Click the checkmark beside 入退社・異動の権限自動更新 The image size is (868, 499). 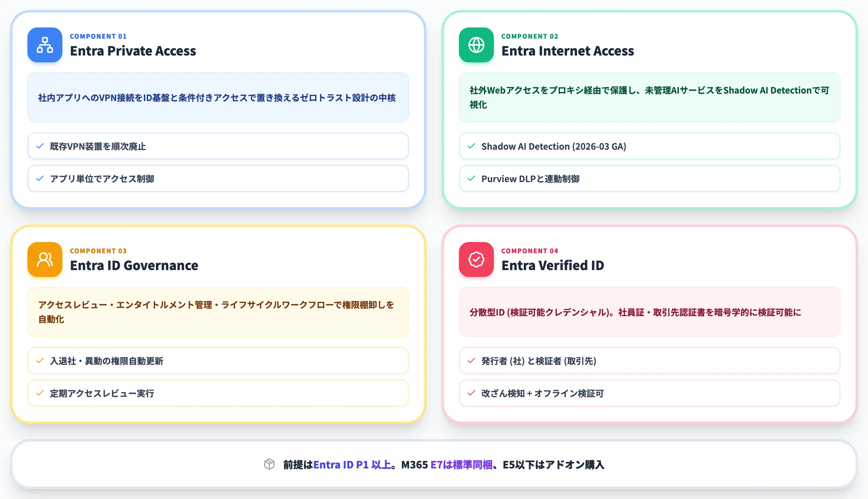click(x=40, y=361)
